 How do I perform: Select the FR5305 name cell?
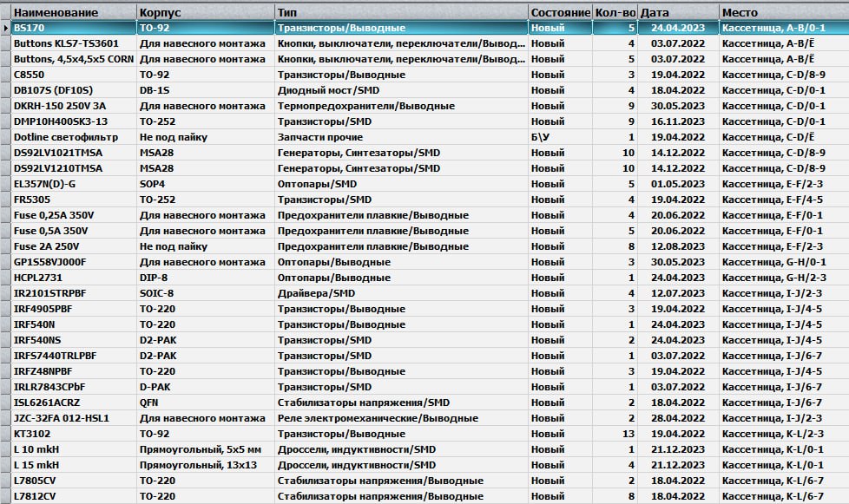coord(74,200)
